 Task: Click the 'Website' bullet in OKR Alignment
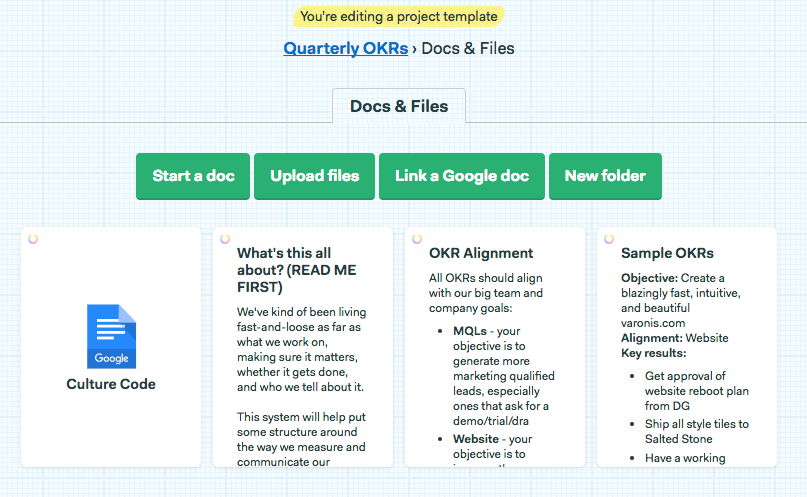pos(493,447)
